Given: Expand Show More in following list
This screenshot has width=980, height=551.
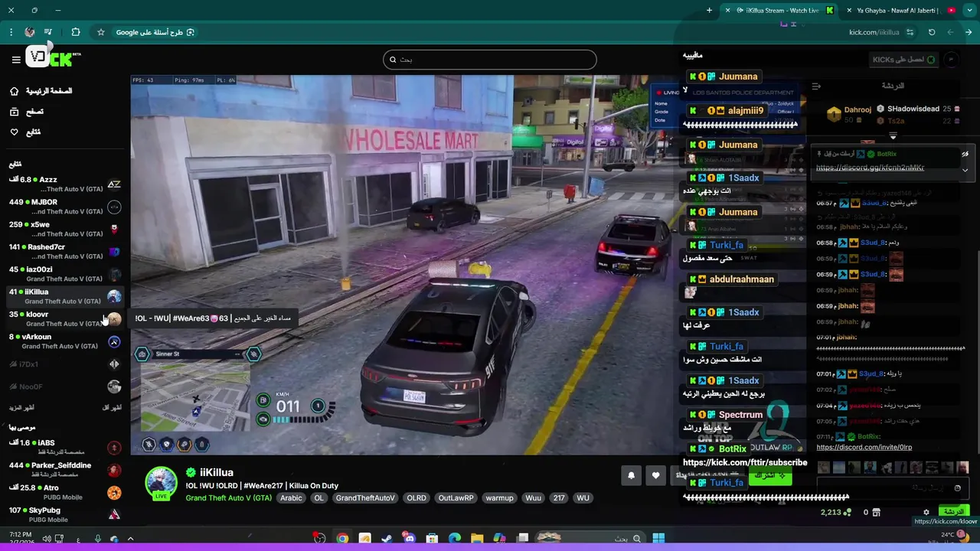Looking at the screenshot, I should tap(21, 408).
